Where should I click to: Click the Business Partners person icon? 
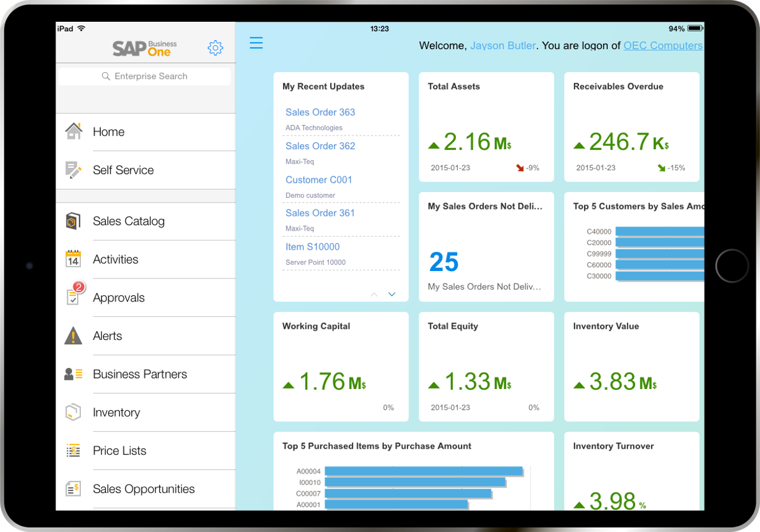coord(73,374)
